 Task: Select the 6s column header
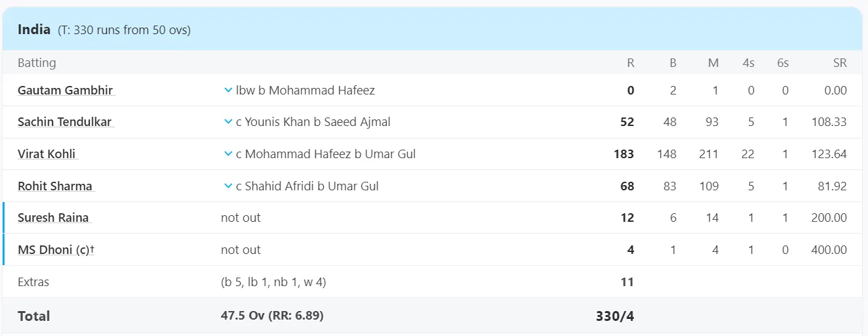click(x=782, y=63)
